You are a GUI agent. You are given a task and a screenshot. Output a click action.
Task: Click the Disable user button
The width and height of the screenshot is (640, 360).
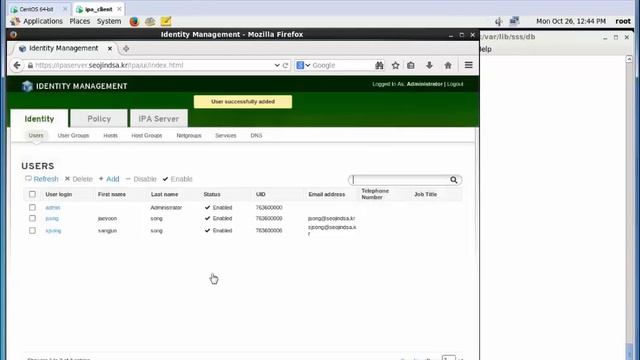pyautogui.click(x=141, y=179)
